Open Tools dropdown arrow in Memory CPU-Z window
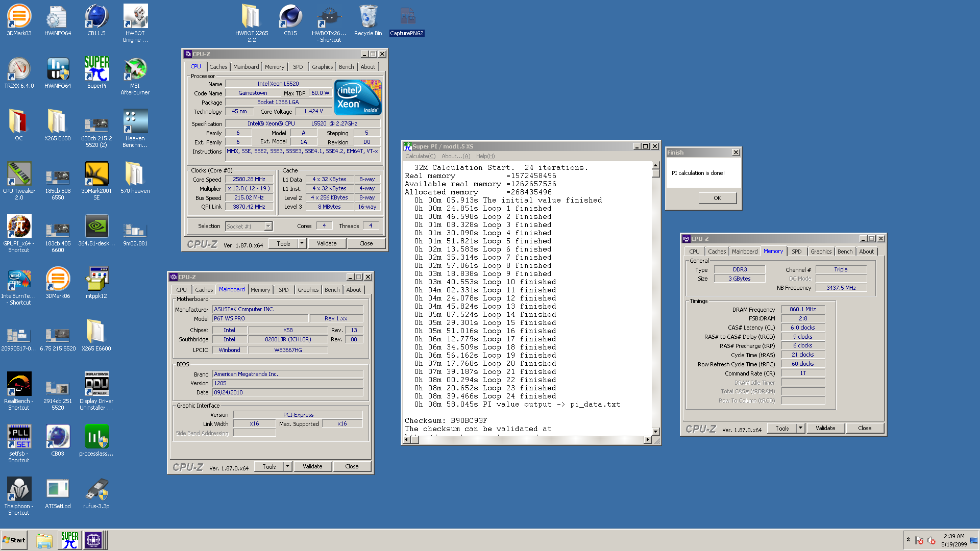Image resolution: width=980 pixels, height=551 pixels. 800,428
